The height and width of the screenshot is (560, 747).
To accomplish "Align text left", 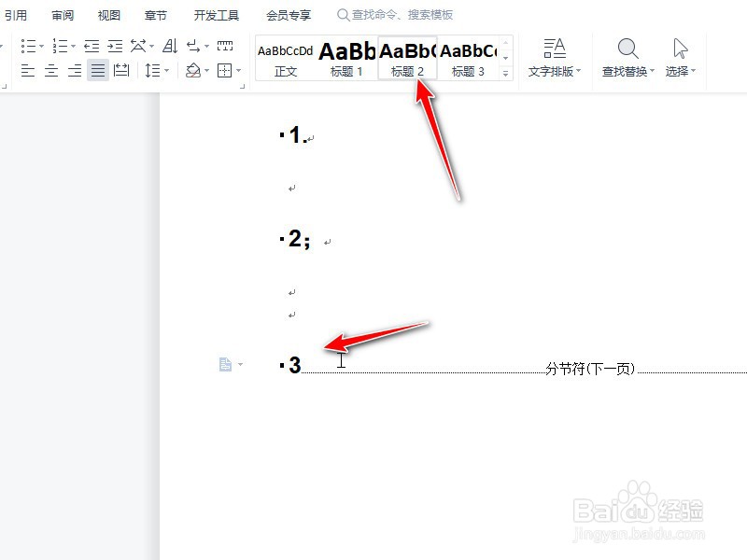I will coord(28,71).
